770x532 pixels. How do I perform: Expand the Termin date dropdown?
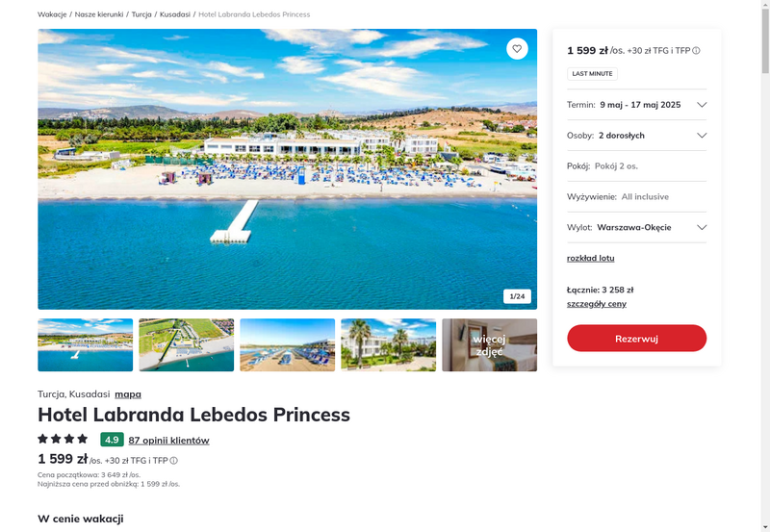coord(636,105)
